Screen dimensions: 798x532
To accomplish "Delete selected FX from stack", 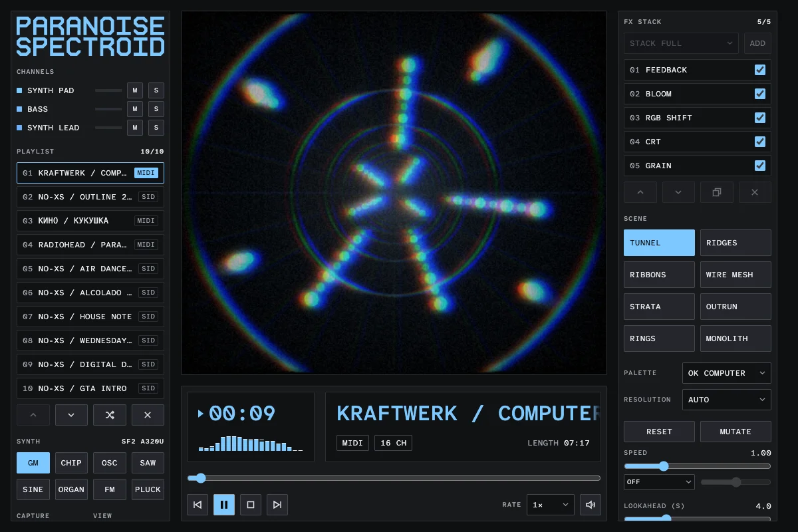I will click(755, 192).
